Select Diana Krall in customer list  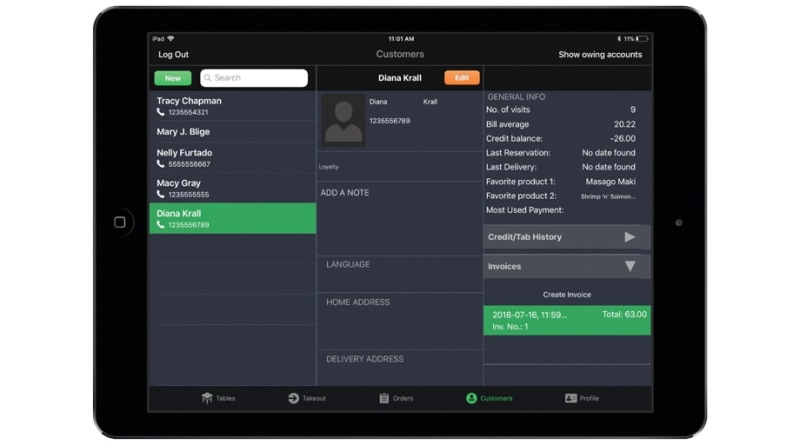tap(233, 218)
